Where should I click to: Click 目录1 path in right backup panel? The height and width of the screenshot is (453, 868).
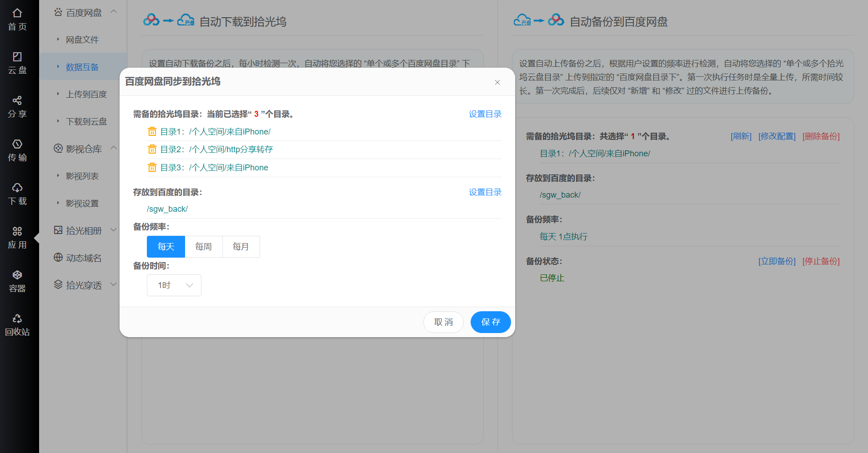[x=595, y=154]
